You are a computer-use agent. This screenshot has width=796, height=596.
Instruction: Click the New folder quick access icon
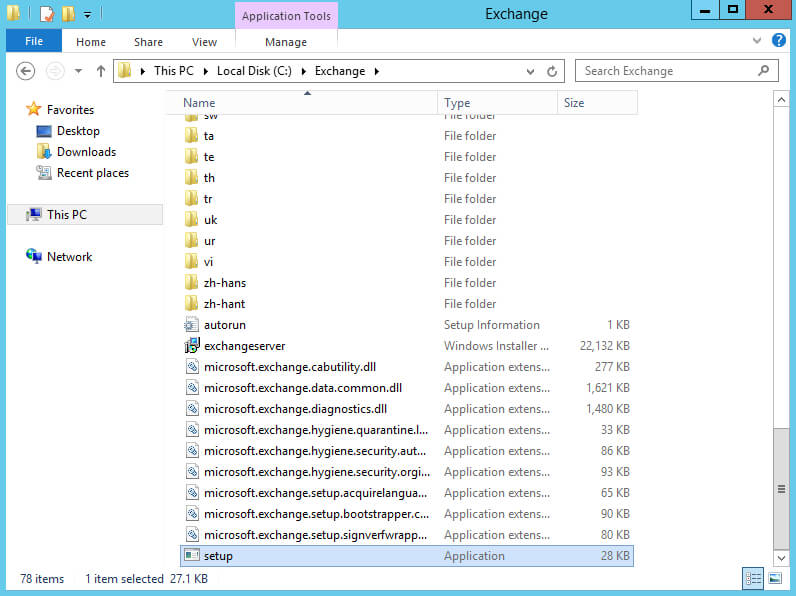[68, 14]
